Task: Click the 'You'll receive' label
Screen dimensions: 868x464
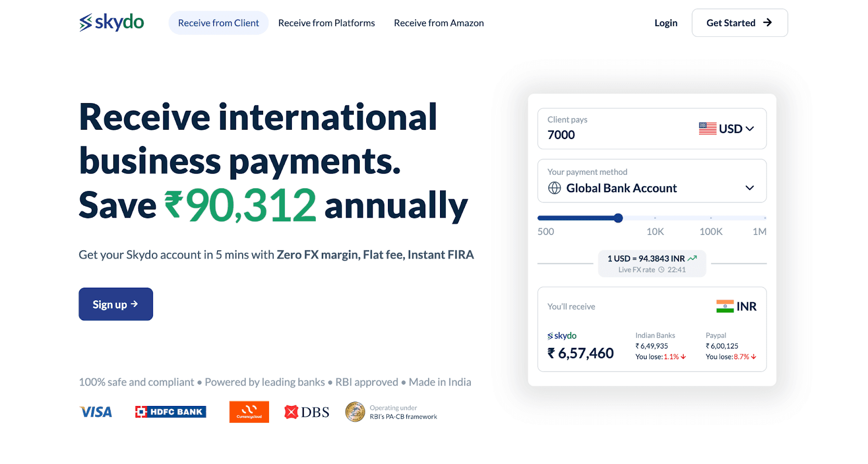Action: 571,307
